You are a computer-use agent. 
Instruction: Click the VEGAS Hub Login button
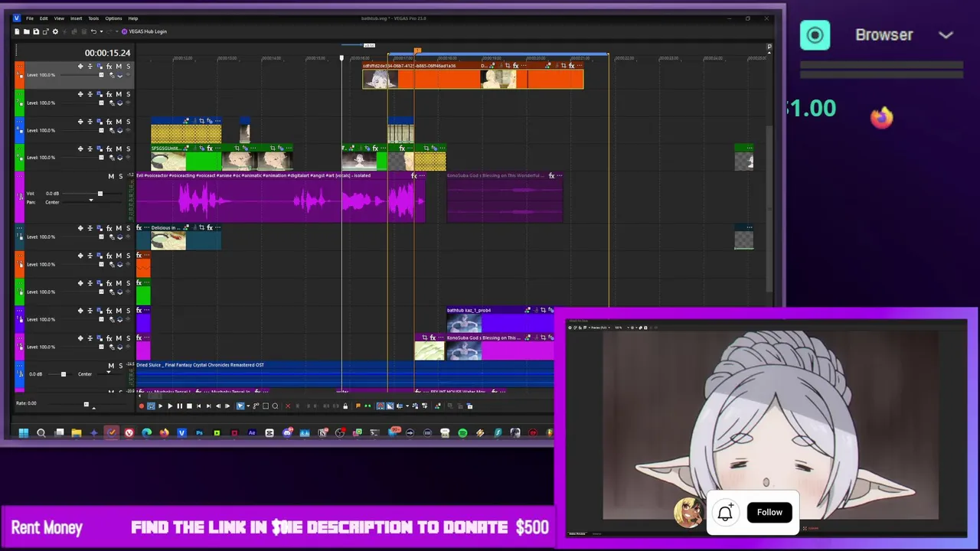[x=145, y=31]
